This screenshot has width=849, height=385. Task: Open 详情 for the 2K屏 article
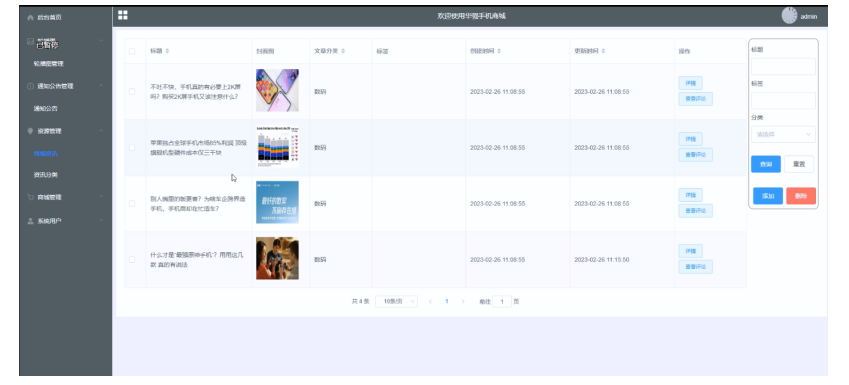click(690, 83)
